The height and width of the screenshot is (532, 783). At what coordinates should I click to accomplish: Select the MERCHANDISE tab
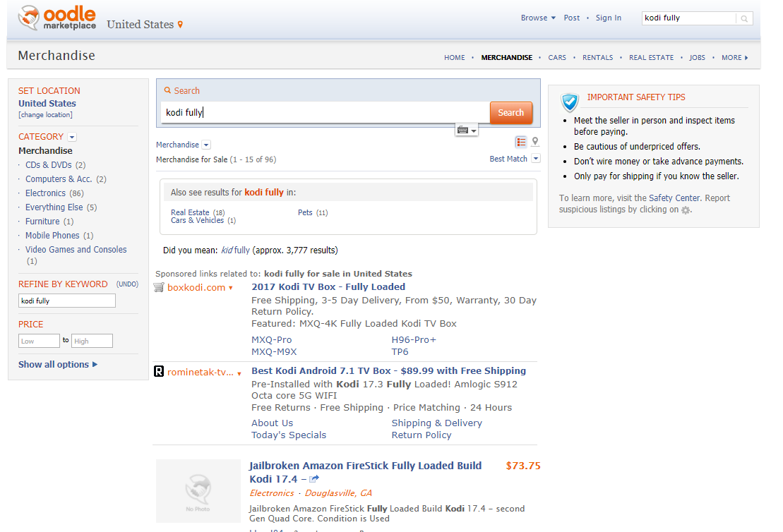coord(506,57)
